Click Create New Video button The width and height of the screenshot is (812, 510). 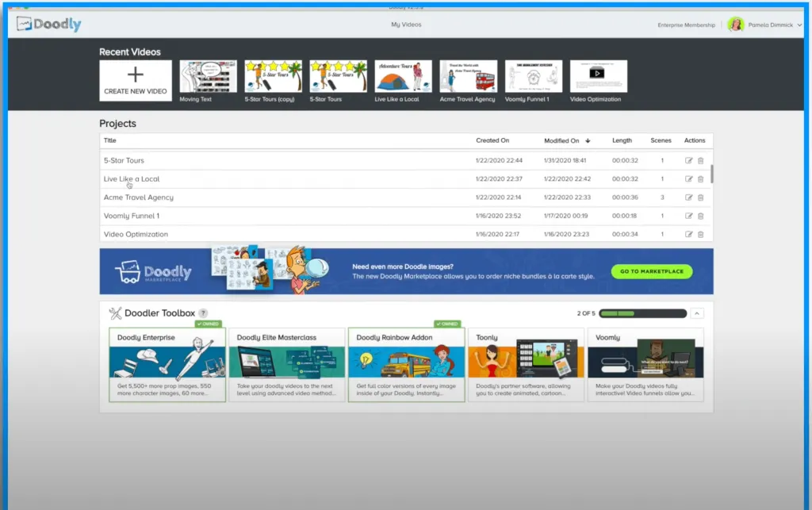click(x=136, y=80)
